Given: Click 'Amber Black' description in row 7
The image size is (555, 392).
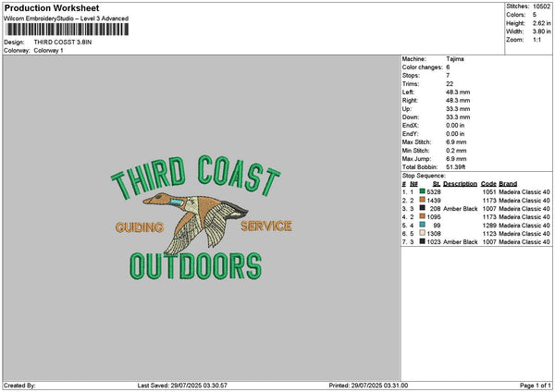Looking at the screenshot, I should click(460, 242).
